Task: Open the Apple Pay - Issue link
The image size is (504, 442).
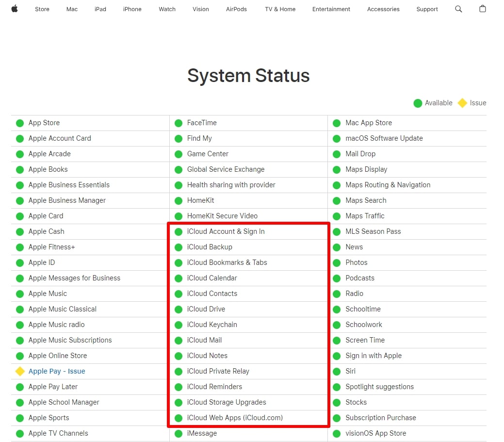Action: [x=57, y=371]
